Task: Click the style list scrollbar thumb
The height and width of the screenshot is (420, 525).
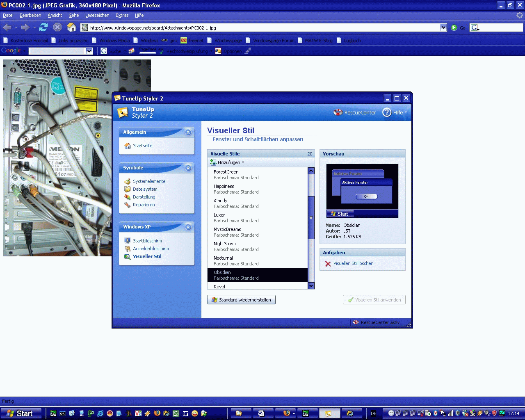Action: (x=311, y=217)
